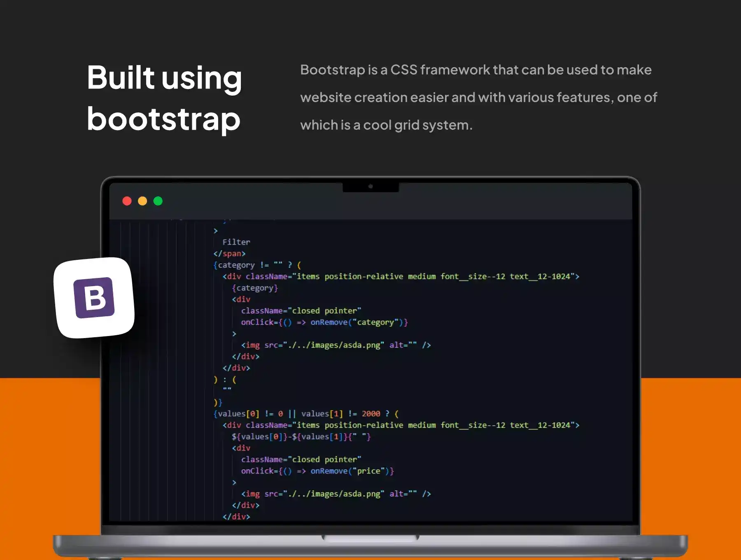741x560 pixels.
Task: Click the {category} expression line
Action: [x=255, y=288]
